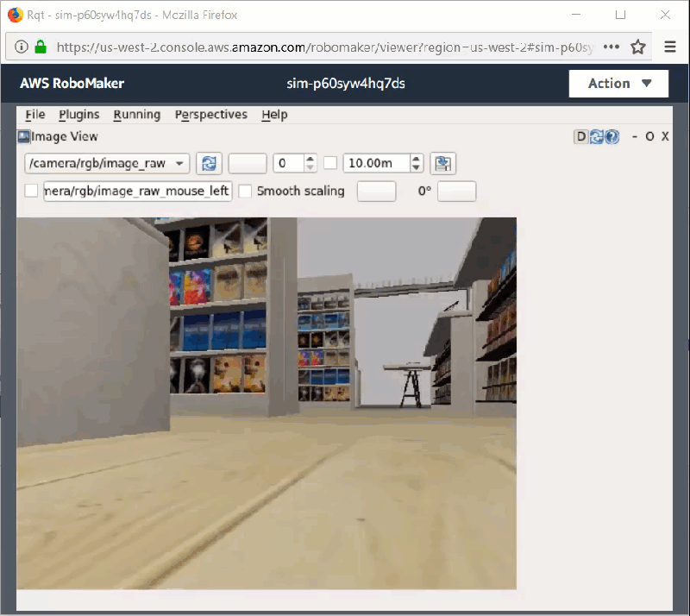The width and height of the screenshot is (690, 616).
Task: Toggle the checkbox beside the 10.00m field
Action: [x=329, y=163]
